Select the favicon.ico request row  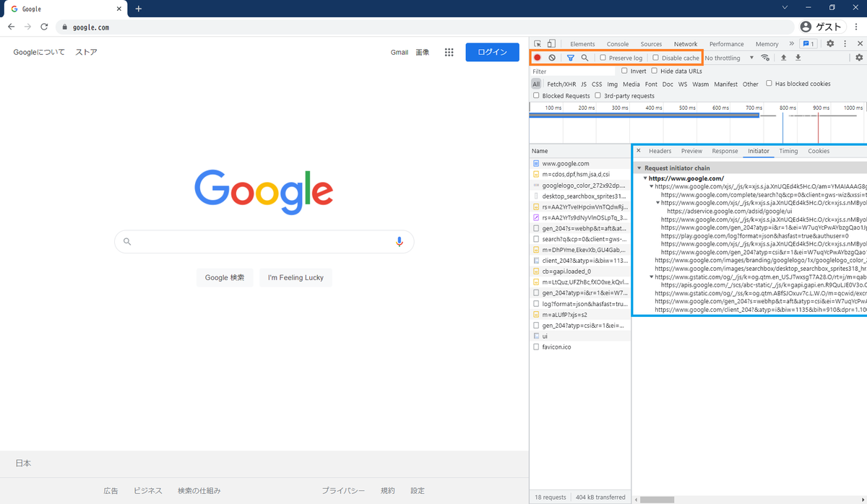580,347
